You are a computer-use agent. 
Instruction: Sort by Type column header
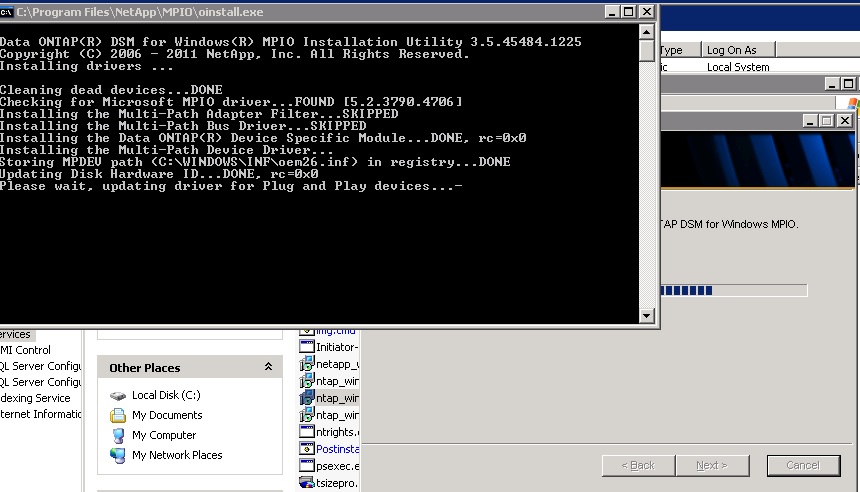[680, 50]
